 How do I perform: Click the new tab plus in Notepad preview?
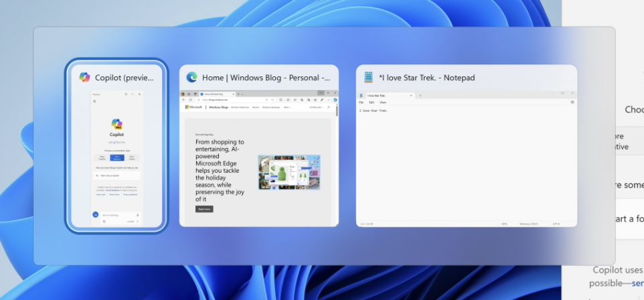[420, 95]
